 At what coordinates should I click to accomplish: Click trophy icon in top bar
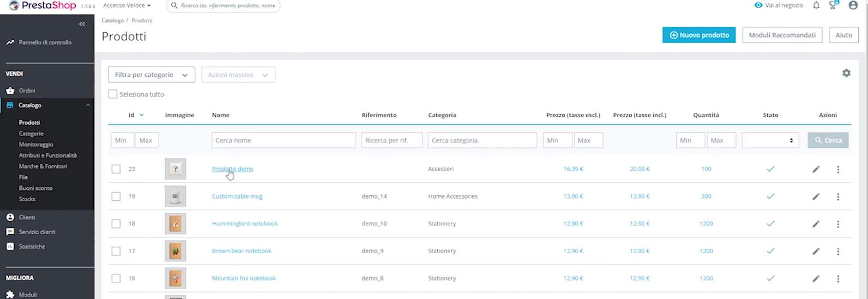click(833, 5)
